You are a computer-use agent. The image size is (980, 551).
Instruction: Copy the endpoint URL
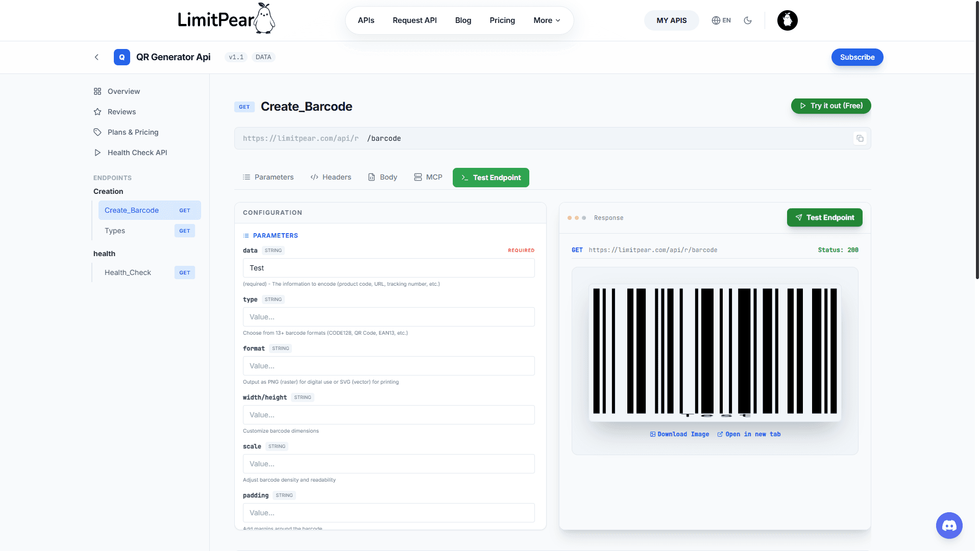pos(860,138)
